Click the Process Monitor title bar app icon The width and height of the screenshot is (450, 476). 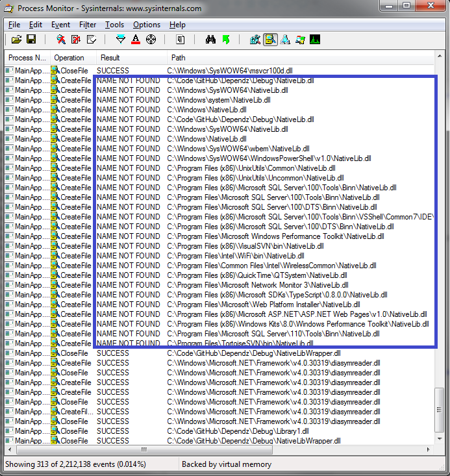[x=9, y=8]
